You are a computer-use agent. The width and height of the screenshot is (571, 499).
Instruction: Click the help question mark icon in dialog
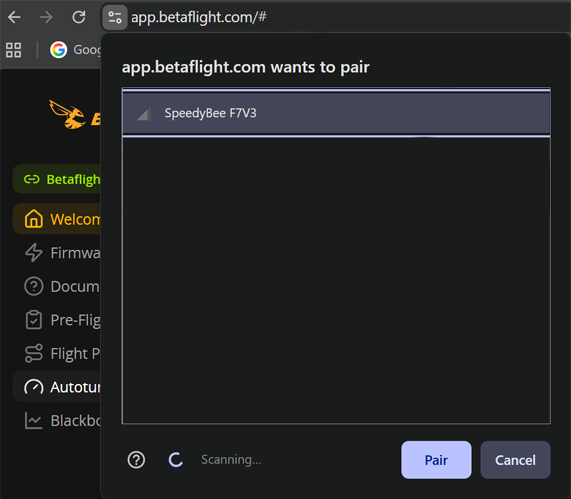click(136, 460)
